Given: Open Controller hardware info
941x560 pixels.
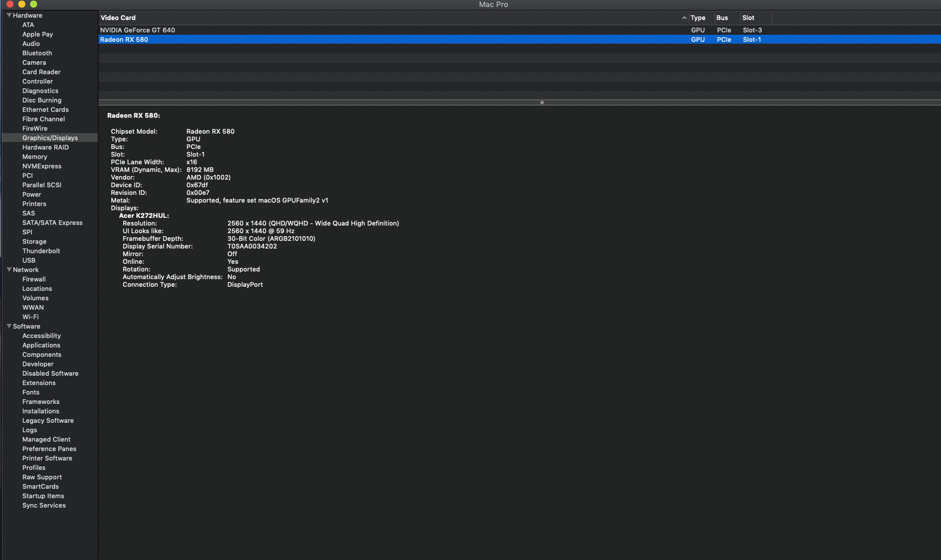Looking at the screenshot, I should [x=38, y=81].
